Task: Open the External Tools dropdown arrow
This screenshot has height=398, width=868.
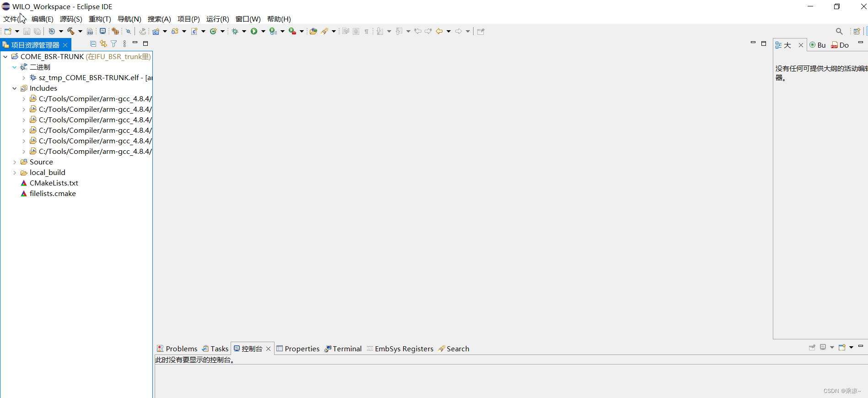Action: coord(302,31)
